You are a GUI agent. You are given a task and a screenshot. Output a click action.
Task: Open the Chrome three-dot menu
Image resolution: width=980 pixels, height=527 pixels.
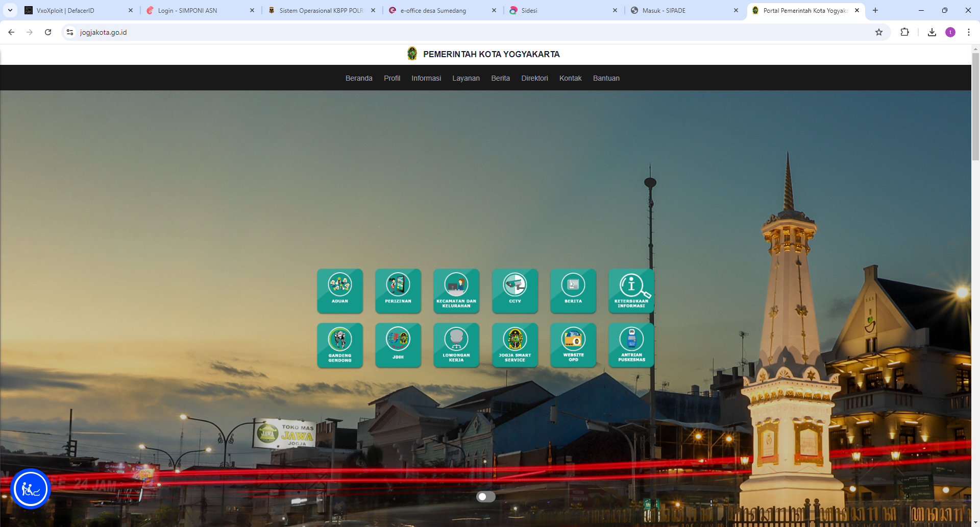click(969, 32)
